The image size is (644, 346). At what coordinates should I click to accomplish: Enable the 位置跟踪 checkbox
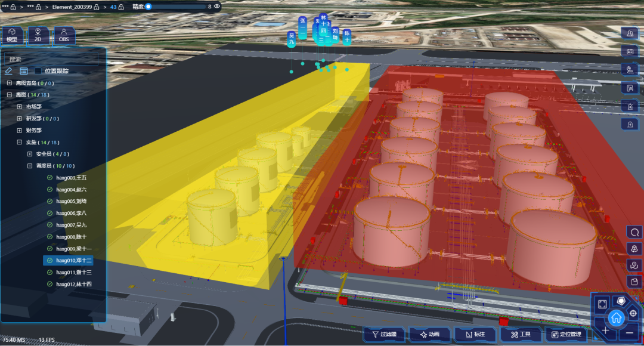tap(38, 71)
